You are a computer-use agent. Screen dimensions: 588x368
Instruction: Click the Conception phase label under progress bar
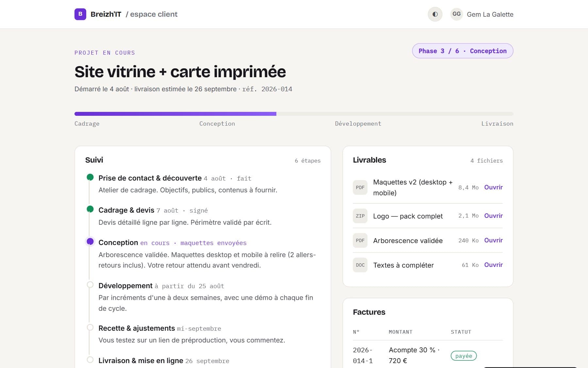pos(217,124)
